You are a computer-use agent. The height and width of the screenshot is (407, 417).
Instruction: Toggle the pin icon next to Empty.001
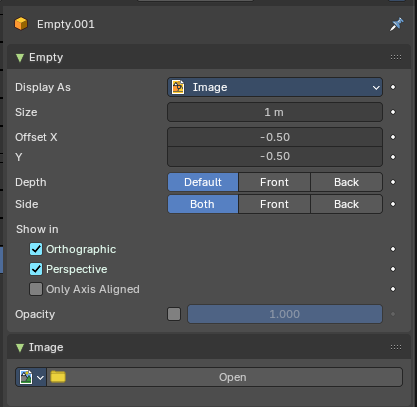point(396,24)
